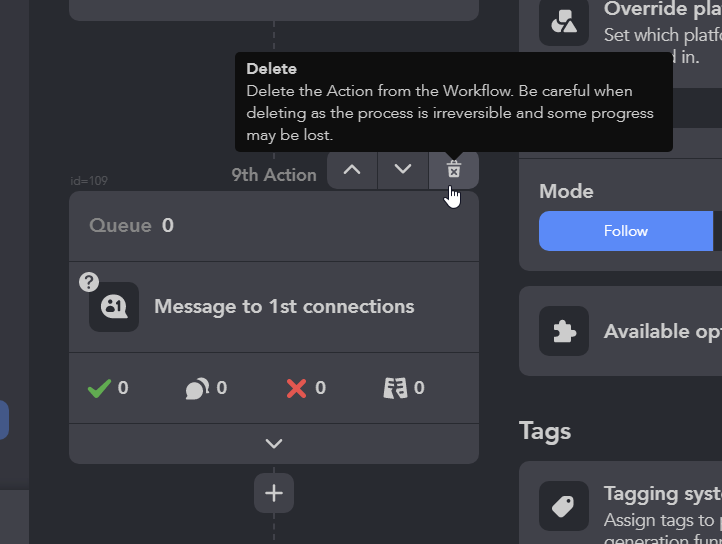
Task: Click the Tags section heading
Action: (545, 432)
